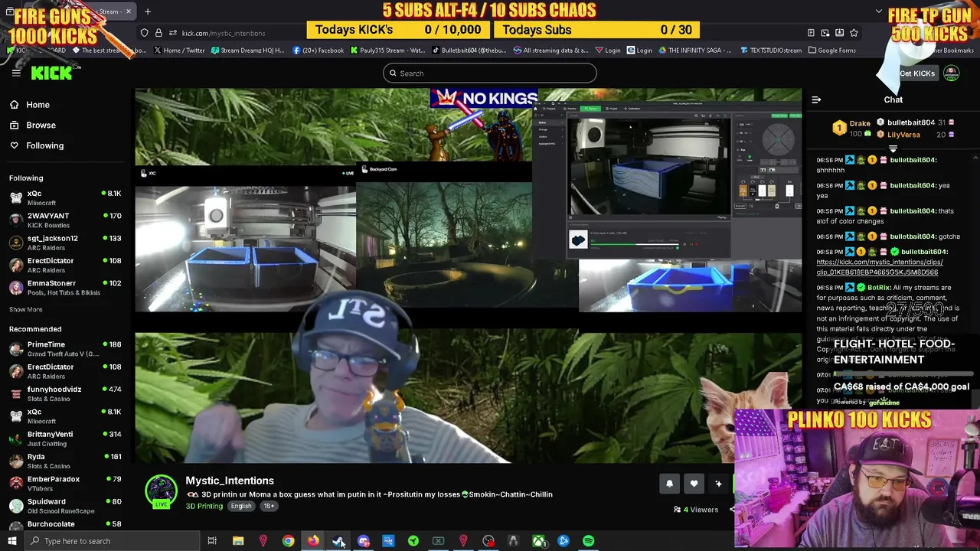
Task: Open File Explorer from the taskbar
Action: 238,541
